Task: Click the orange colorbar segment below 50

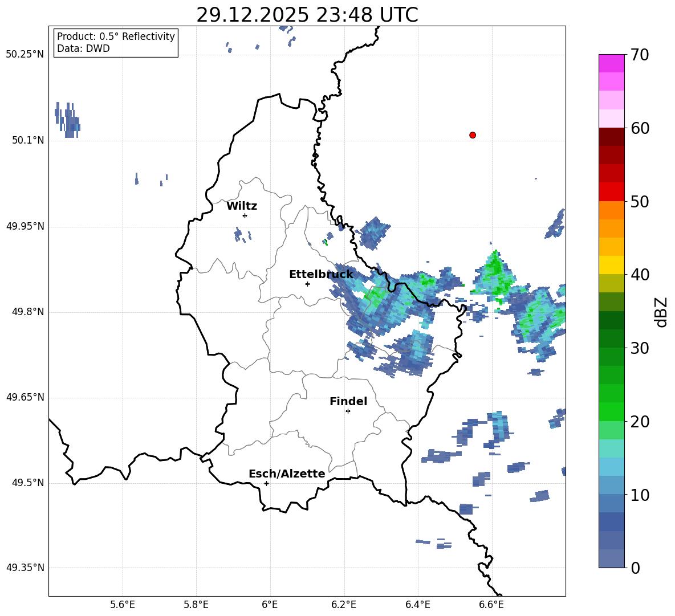Action: [x=611, y=210]
